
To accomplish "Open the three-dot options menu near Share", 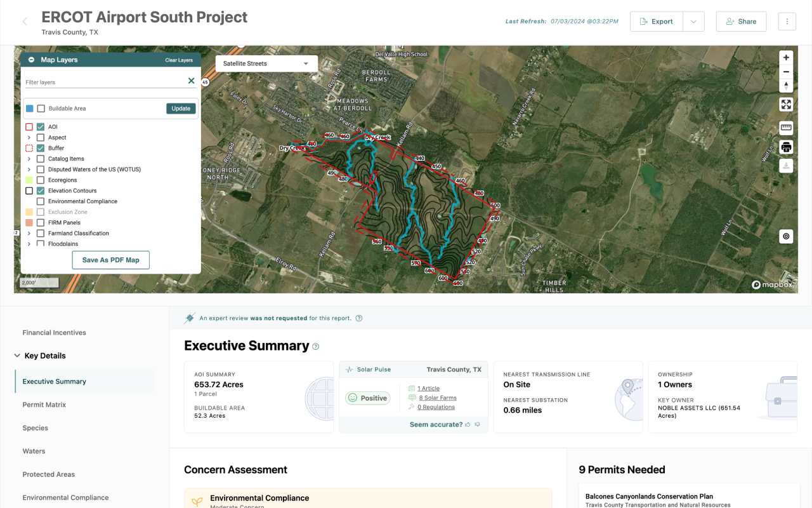I will point(787,21).
